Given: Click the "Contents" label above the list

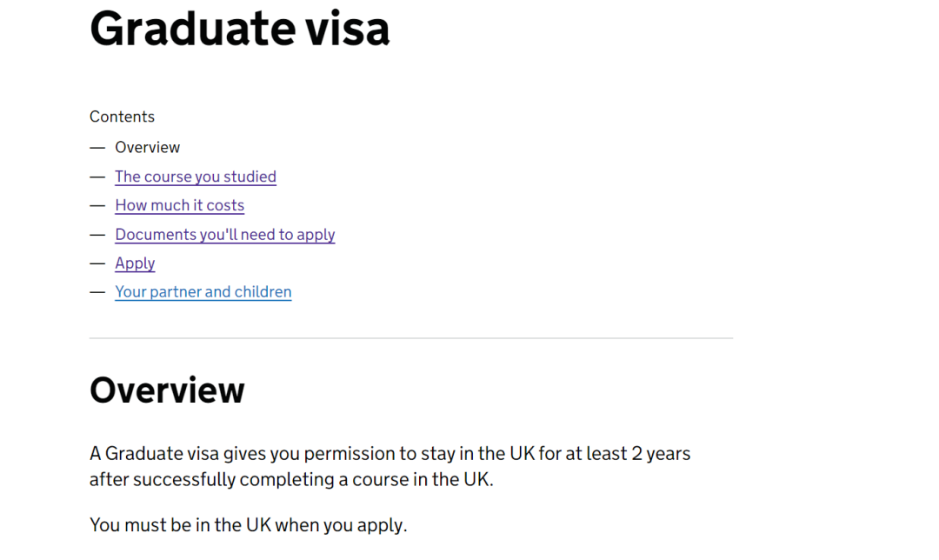Looking at the screenshot, I should point(122,117).
